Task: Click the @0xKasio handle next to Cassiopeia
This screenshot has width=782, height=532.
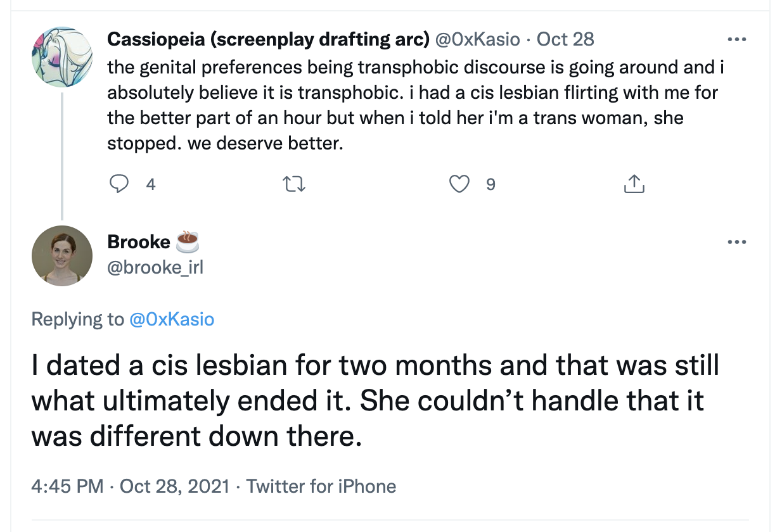Action: [x=477, y=39]
